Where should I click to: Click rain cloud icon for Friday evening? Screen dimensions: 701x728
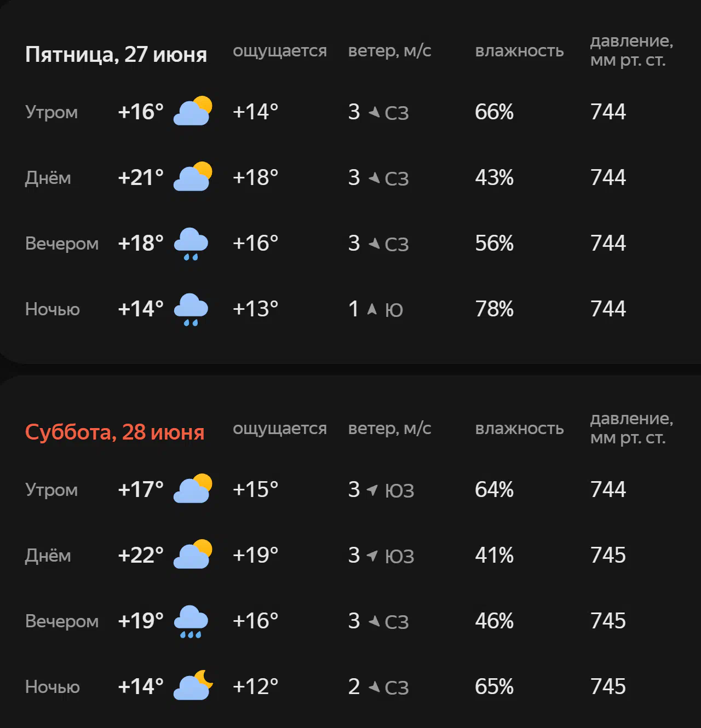(x=191, y=244)
